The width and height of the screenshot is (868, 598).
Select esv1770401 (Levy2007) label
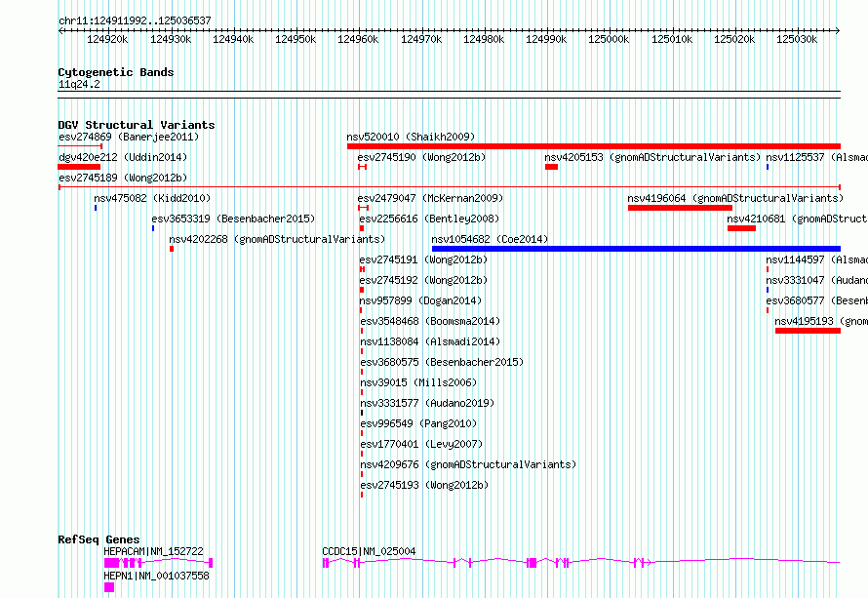pyautogui.click(x=421, y=444)
